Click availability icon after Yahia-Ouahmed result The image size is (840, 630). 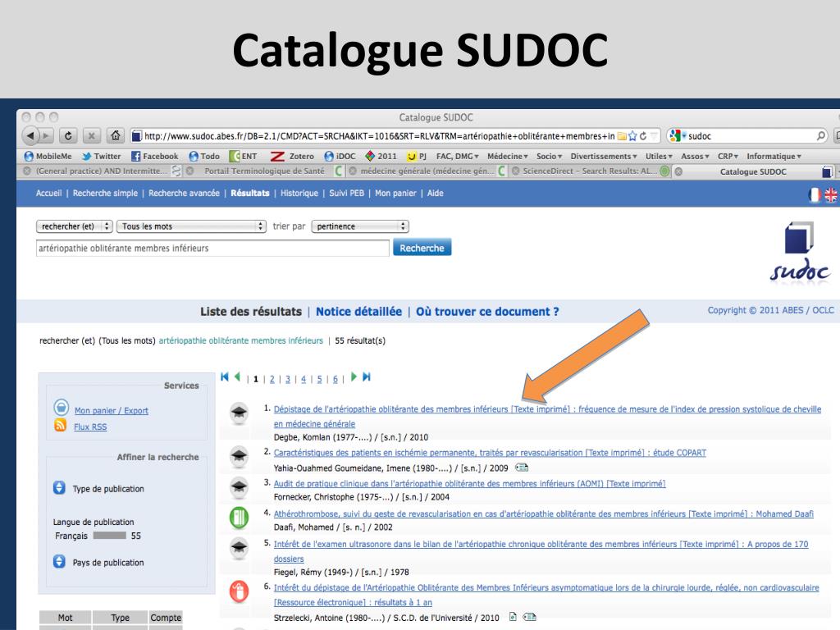(522, 468)
